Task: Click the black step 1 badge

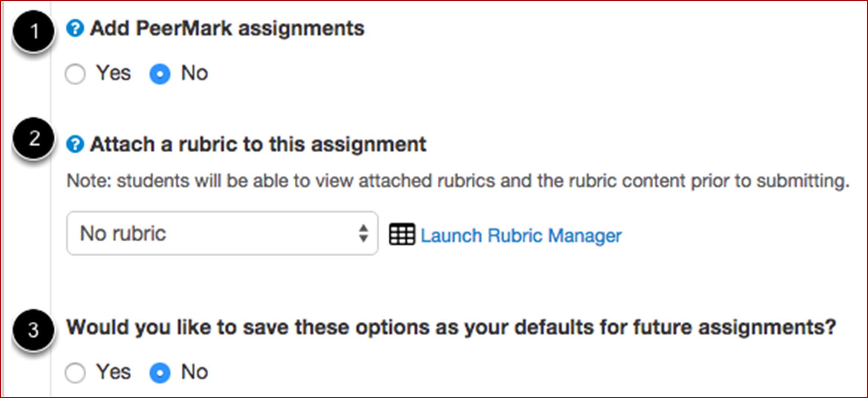Action: 34,31
